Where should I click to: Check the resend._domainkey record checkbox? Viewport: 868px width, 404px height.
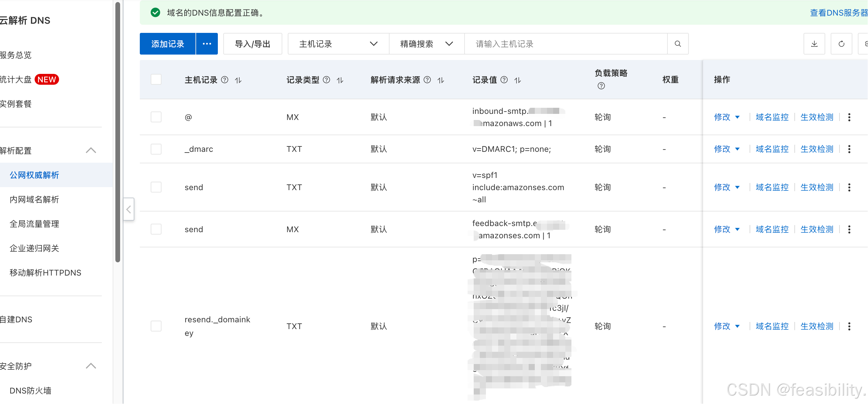point(156,326)
